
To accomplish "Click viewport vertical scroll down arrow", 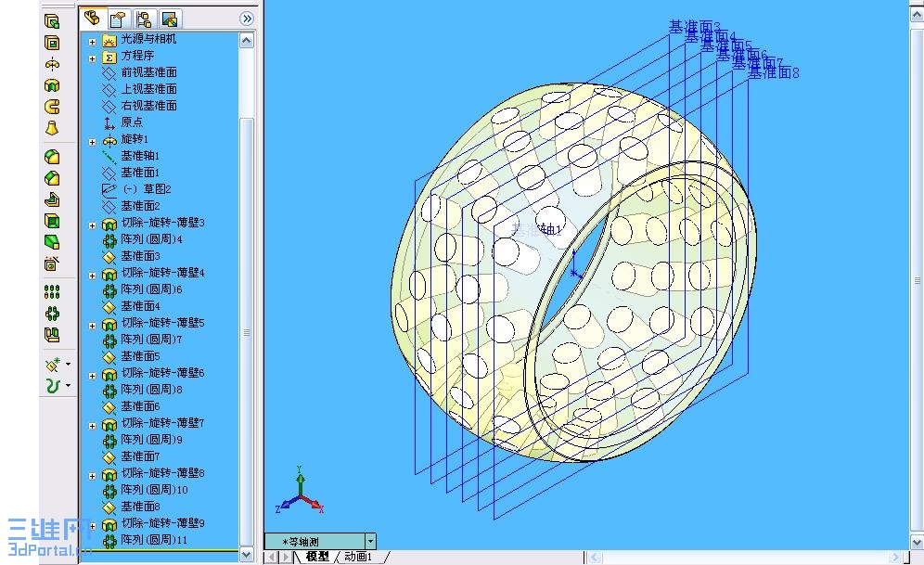I will 917,542.
